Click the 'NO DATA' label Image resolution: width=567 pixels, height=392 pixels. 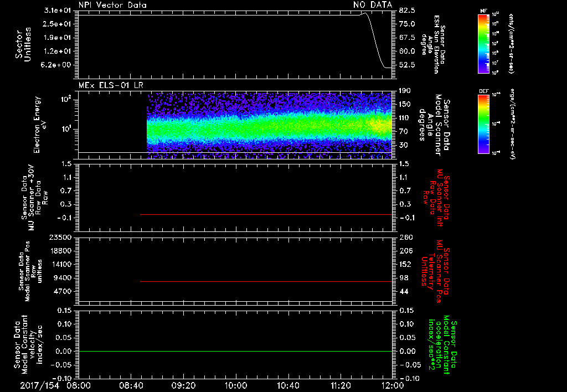pyautogui.click(x=373, y=5)
